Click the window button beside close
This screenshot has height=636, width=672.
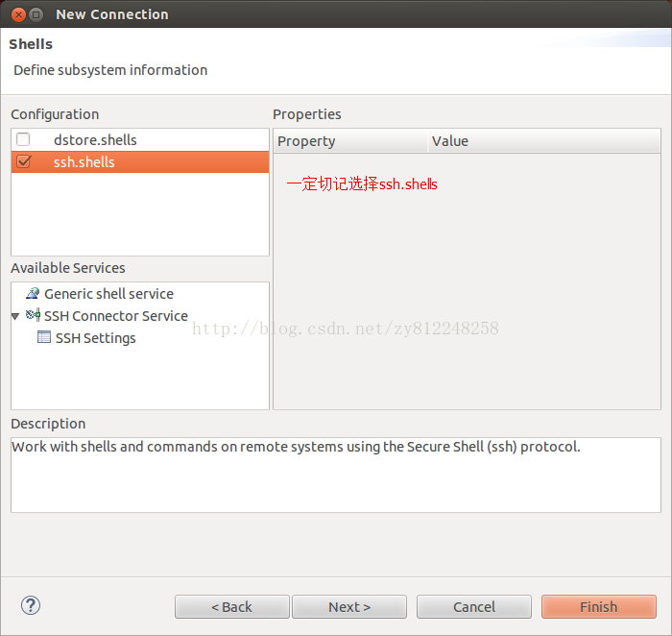[x=36, y=14]
